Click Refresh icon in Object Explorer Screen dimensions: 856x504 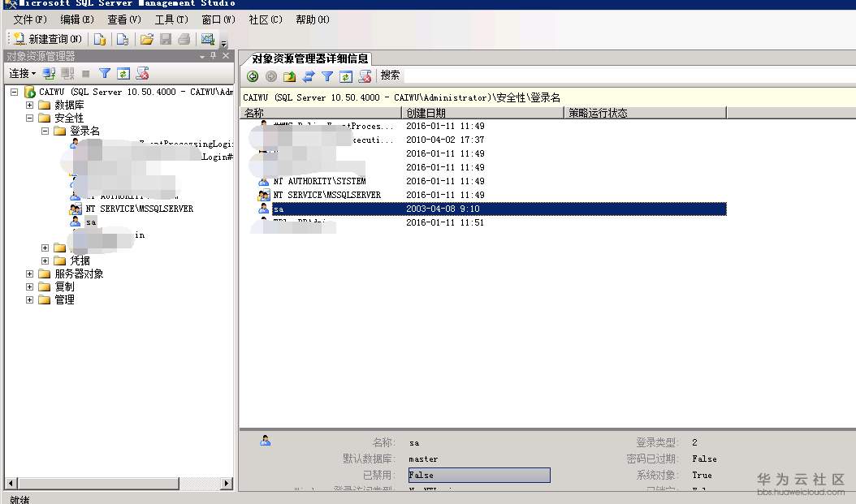point(123,73)
